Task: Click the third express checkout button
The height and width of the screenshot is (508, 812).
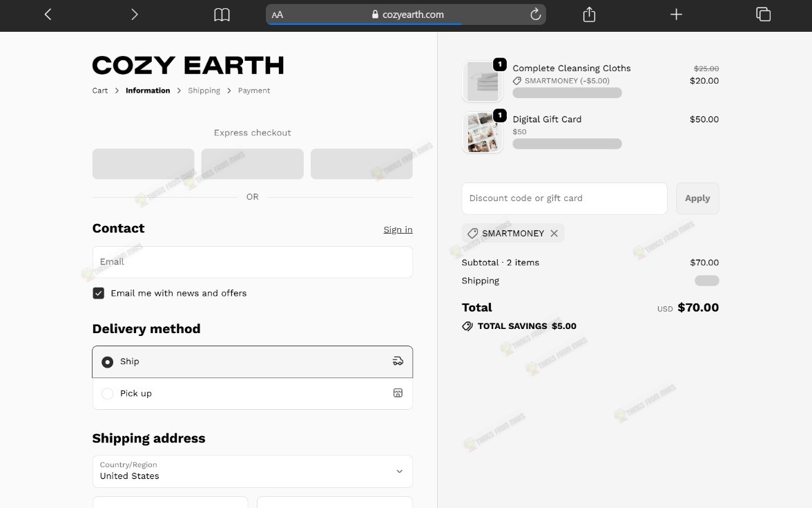Action: pos(362,164)
